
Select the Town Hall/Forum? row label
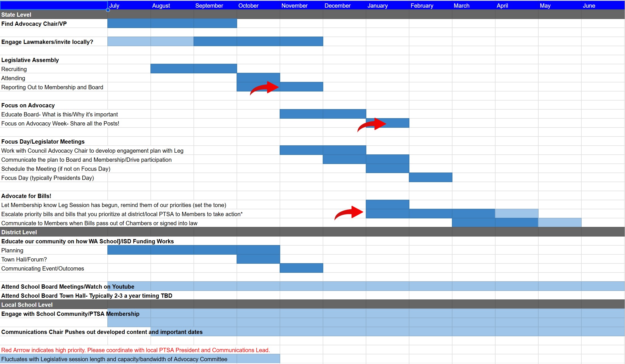click(x=24, y=259)
